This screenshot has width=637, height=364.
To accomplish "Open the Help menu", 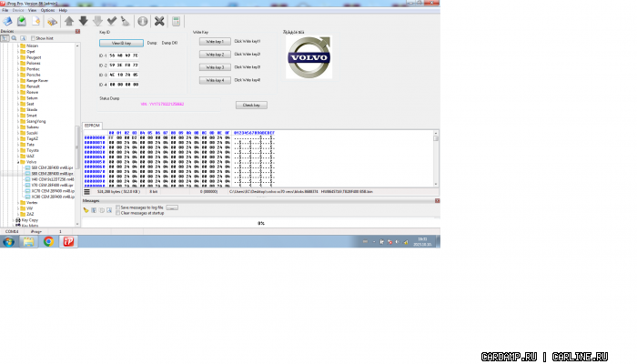I will pyautogui.click(x=63, y=10).
